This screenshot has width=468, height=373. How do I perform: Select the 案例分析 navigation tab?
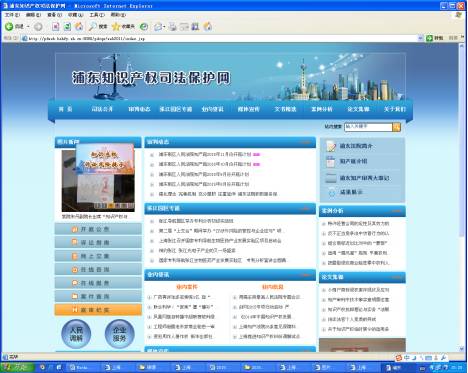pyautogui.click(x=322, y=109)
